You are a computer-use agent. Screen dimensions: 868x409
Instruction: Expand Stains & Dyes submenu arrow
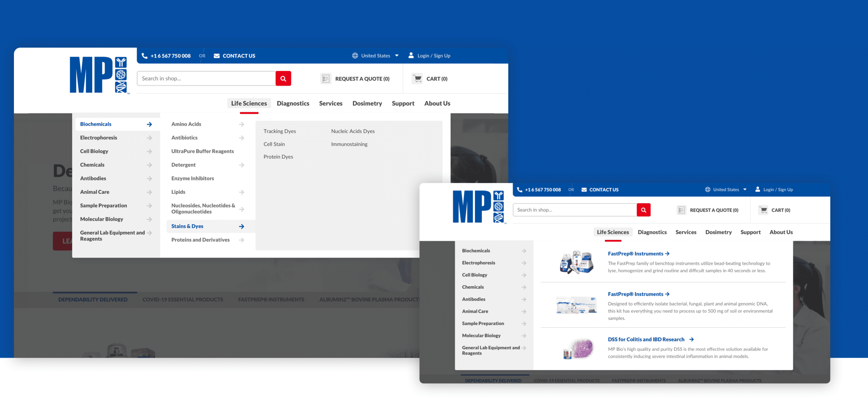click(241, 226)
